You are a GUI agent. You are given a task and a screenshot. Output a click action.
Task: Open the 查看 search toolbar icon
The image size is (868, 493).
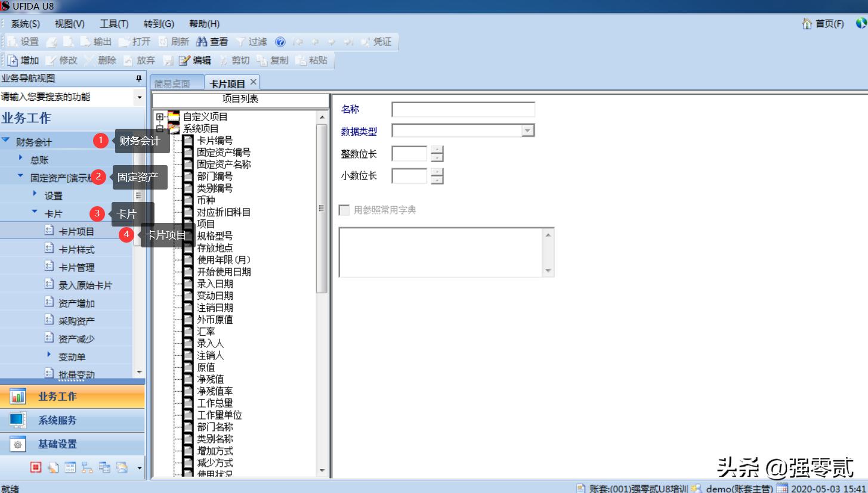pyautogui.click(x=212, y=42)
